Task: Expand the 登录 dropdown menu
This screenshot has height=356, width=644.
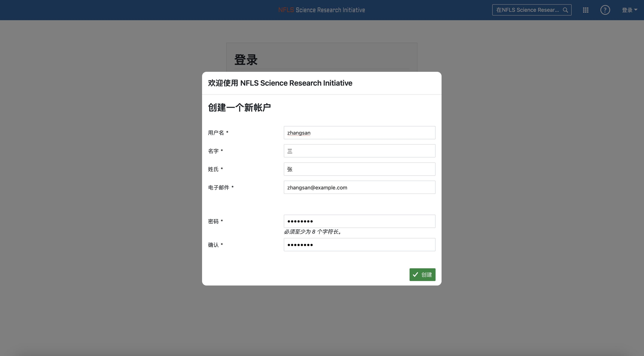Action: point(630,10)
